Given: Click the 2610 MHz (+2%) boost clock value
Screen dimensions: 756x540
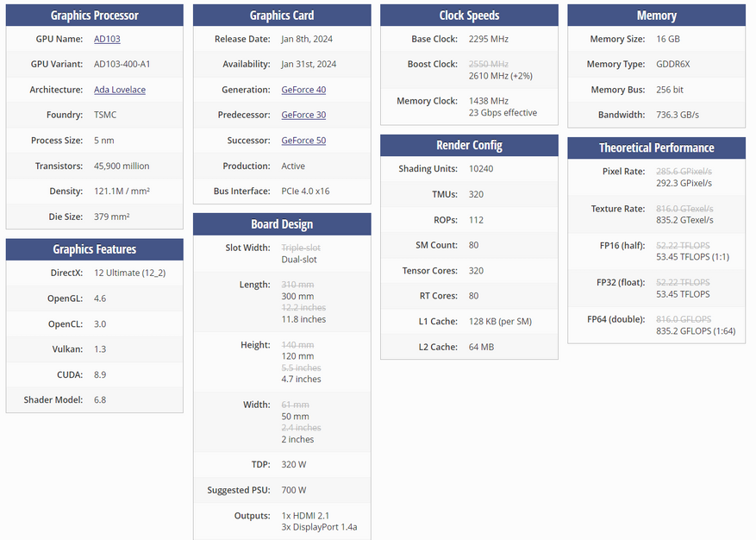Looking at the screenshot, I should pyautogui.click(x=501, y=76).
